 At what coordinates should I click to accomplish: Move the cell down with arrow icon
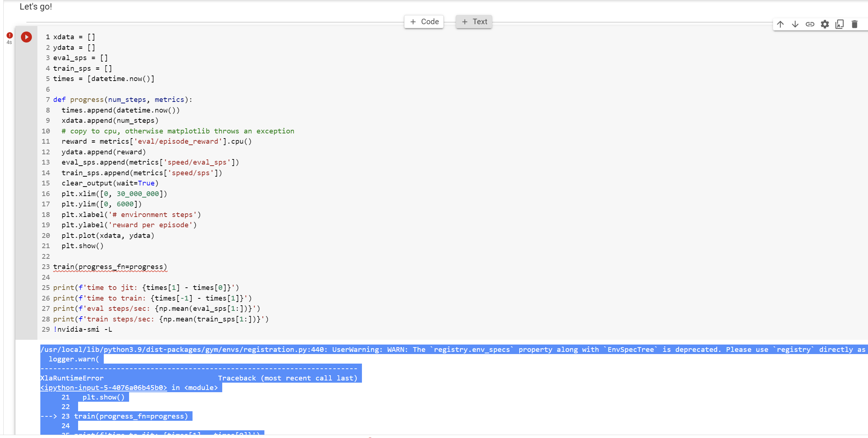point(795,24)
